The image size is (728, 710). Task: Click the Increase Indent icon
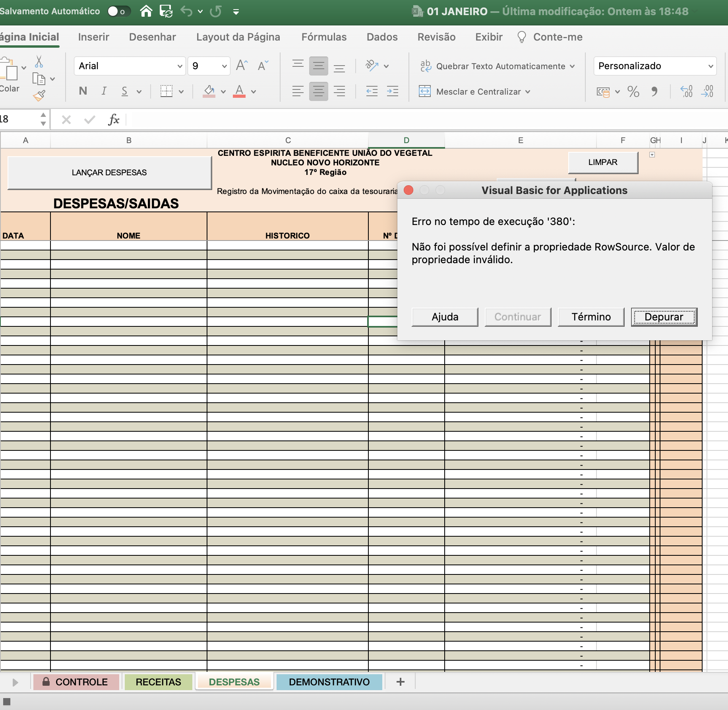(393, 91)
